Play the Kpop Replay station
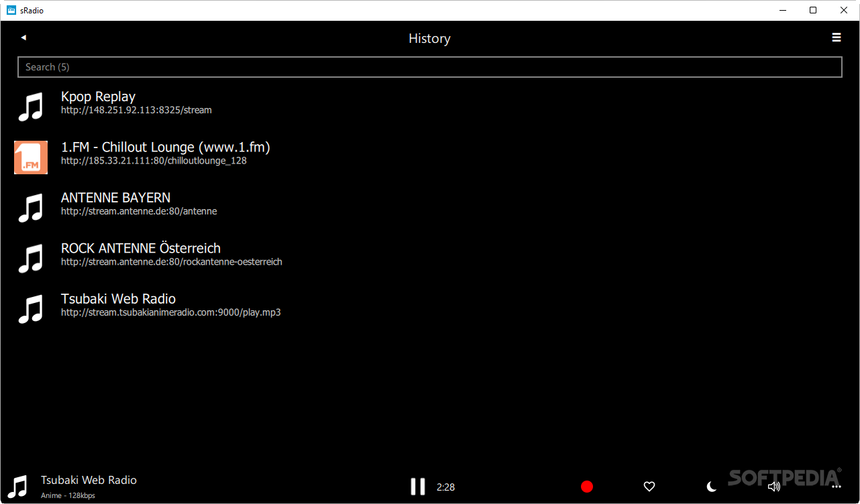Image resolution: width=860 pixels, height=504 pixels. pos(98,97)
